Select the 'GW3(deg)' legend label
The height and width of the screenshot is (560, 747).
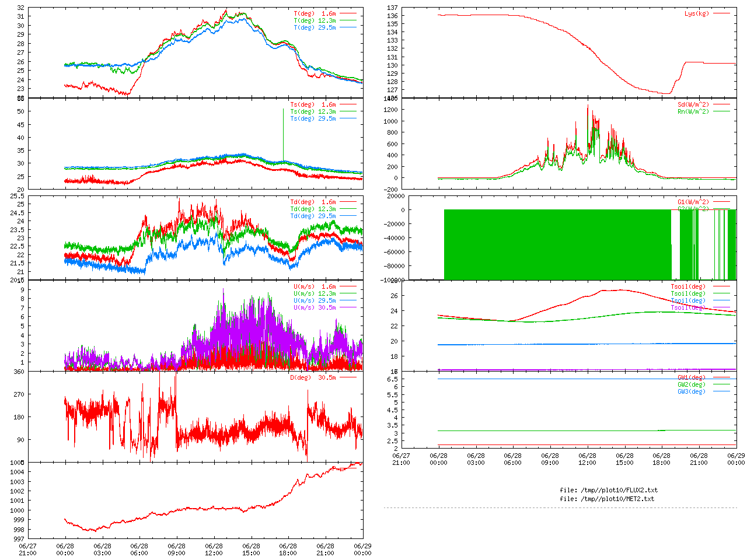(692, 391)
